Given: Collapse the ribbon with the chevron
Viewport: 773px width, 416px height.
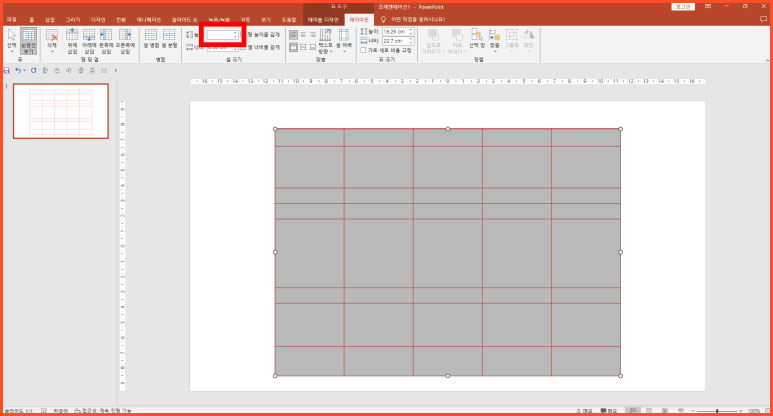Looking at the screenshot, I should coord(767,61).
